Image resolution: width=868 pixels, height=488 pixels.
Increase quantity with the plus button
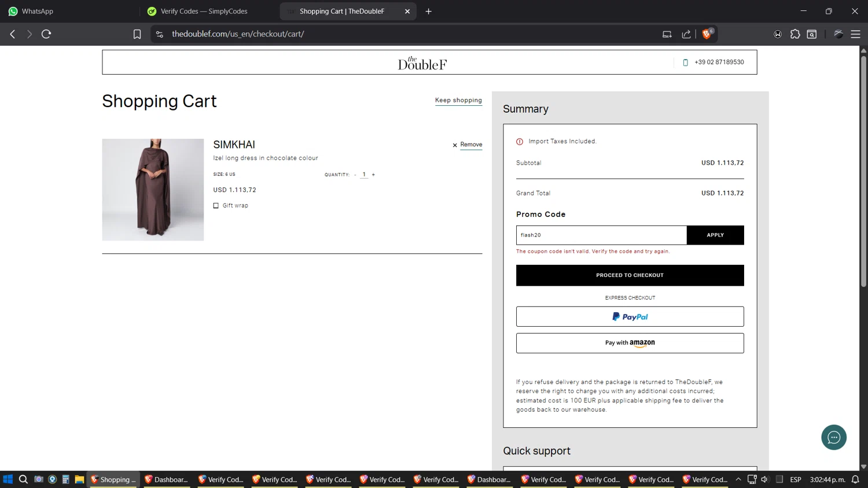coord(373,175)
